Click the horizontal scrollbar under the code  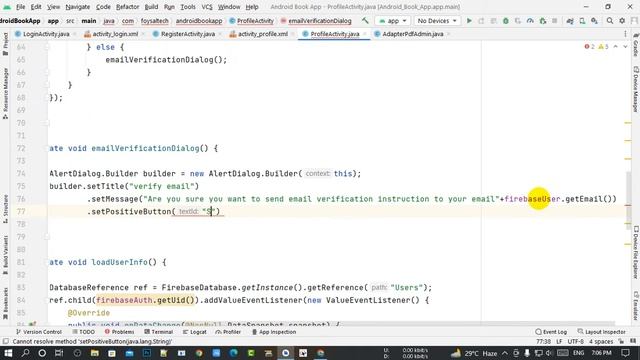point(331,324)
